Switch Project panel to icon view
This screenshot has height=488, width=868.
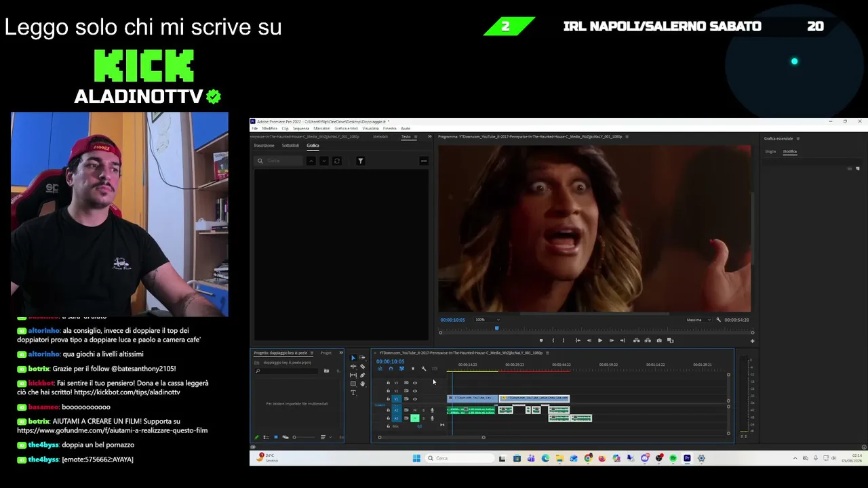(275, 437)
